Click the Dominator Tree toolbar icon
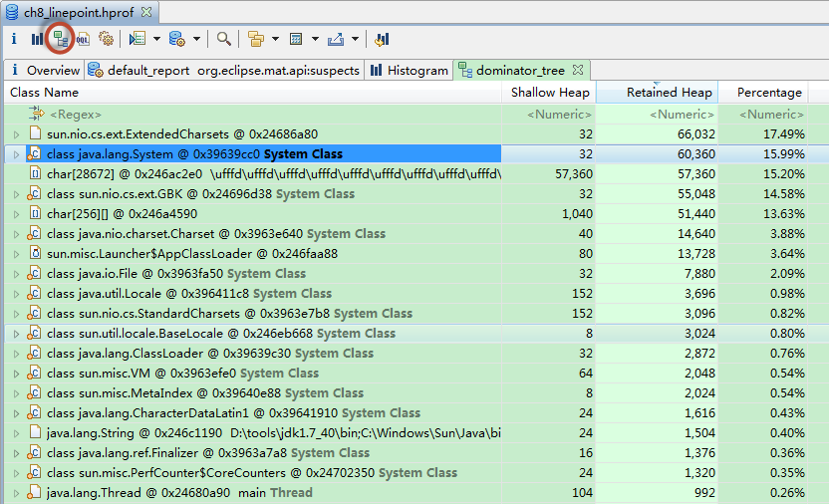 coord(60,39)
